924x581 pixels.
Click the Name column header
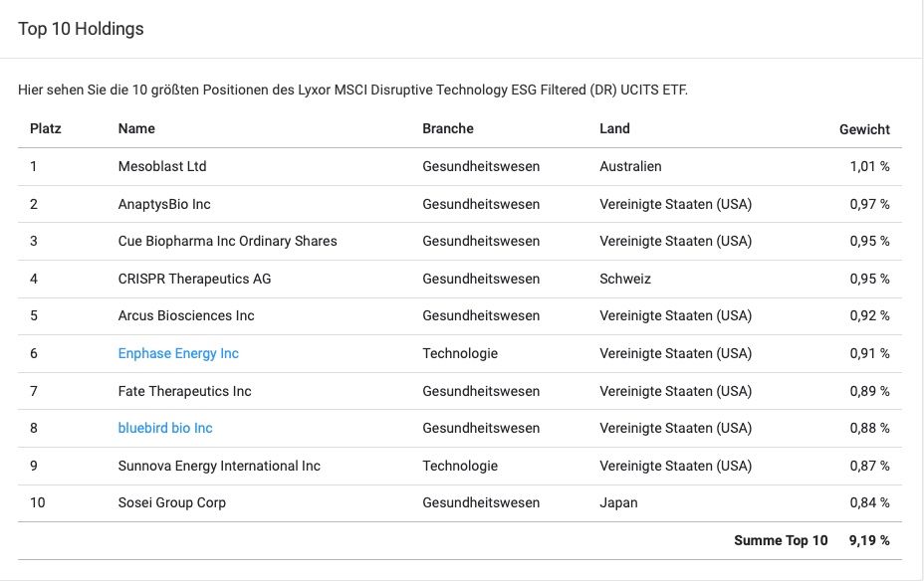tap(136, 128)
